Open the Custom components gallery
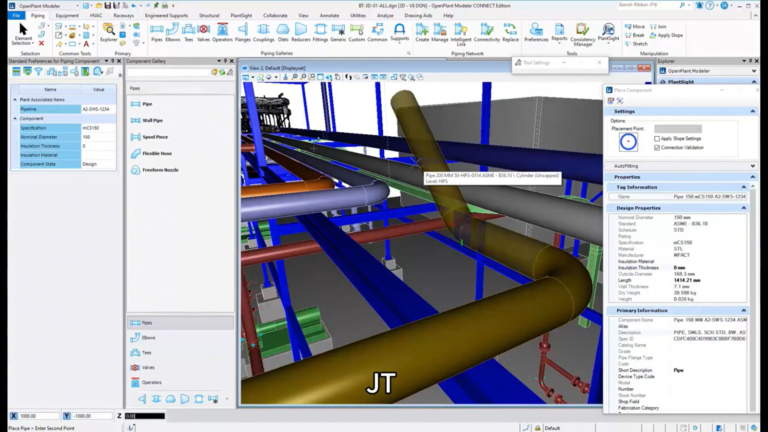 click(x=357, y=33)
